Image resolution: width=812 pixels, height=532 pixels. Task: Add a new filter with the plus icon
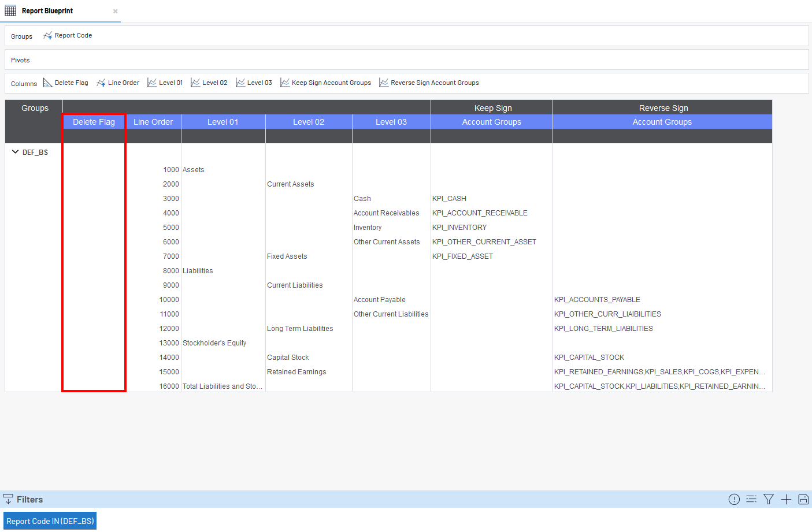[x=786, y=500]
